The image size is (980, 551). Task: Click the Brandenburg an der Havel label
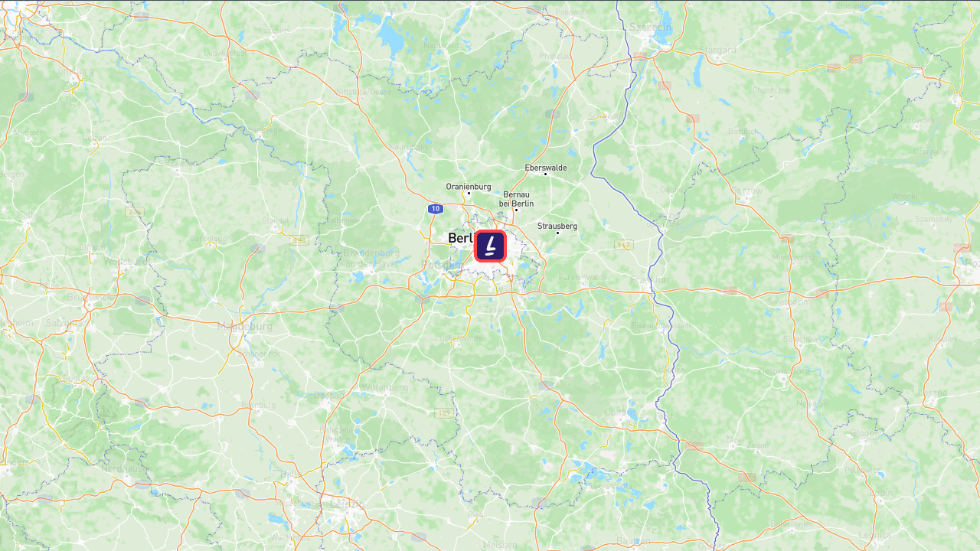tap(371, 258)
